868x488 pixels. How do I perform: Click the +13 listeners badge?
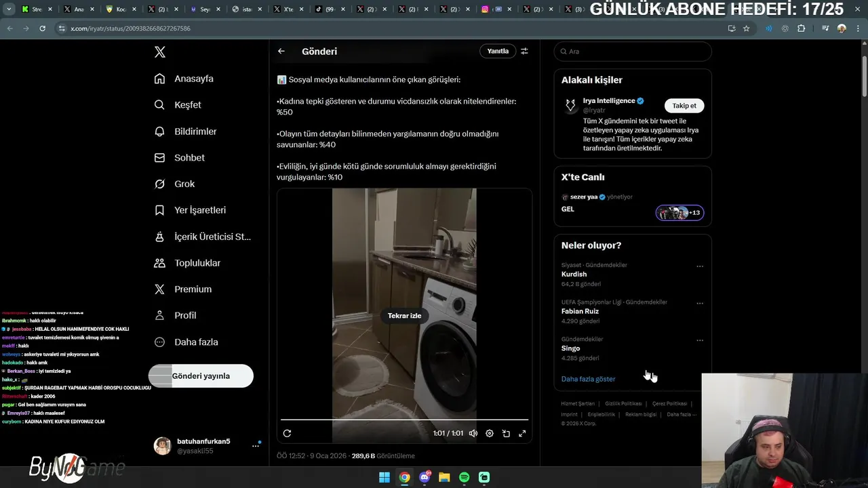click(679, 213)
